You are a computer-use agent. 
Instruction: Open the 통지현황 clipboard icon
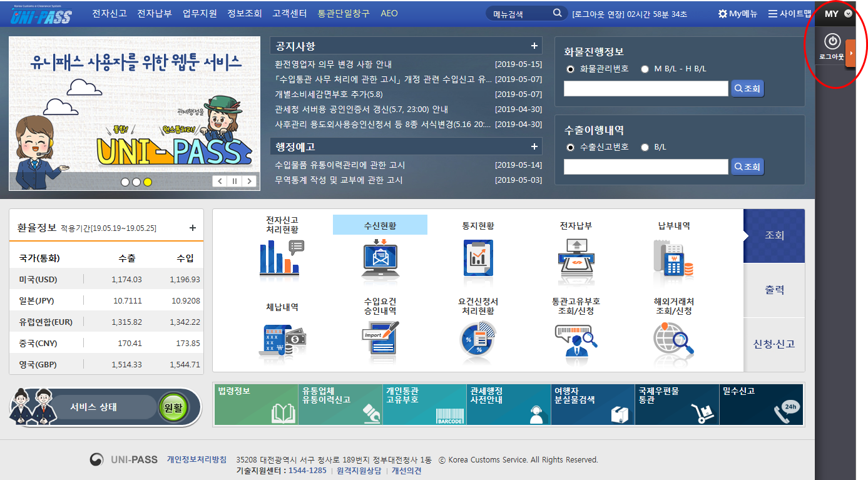[478, 258]
